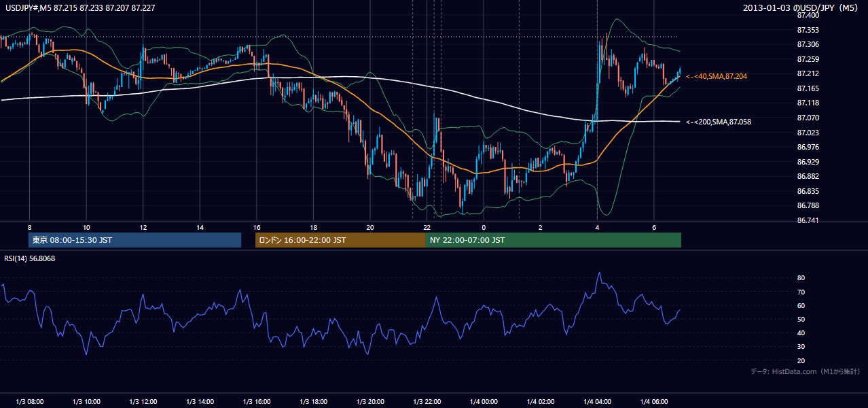The height and width of the screenshot is (408, 868).
Task: Click price axis value 87.212
Action: pos(808,73)
